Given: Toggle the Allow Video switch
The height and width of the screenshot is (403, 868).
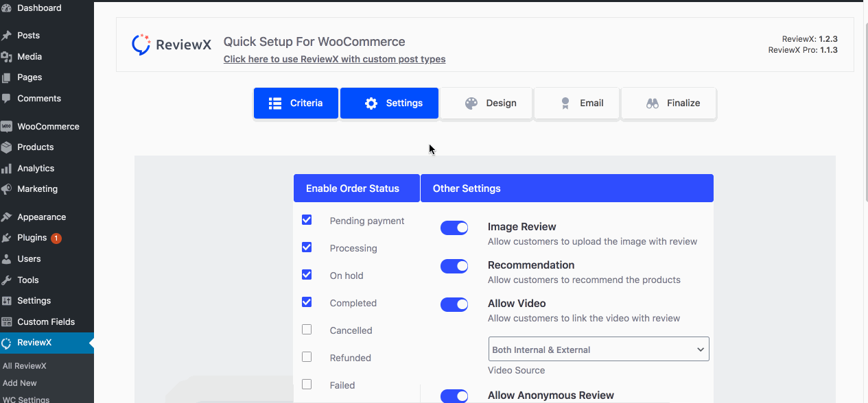Looking at the screenshot, I should pos(454,304).
